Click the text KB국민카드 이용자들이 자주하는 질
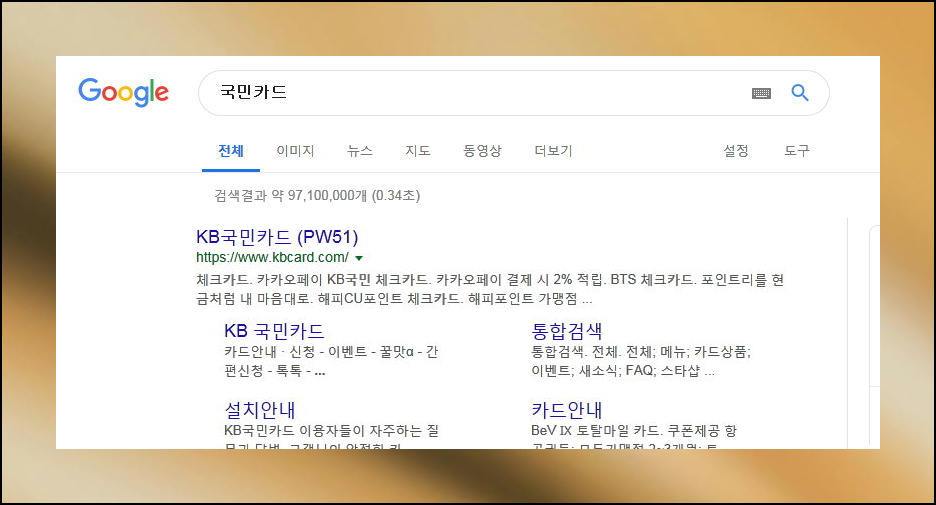Viewport: 936px width, 505px height. tap(331, 430)
